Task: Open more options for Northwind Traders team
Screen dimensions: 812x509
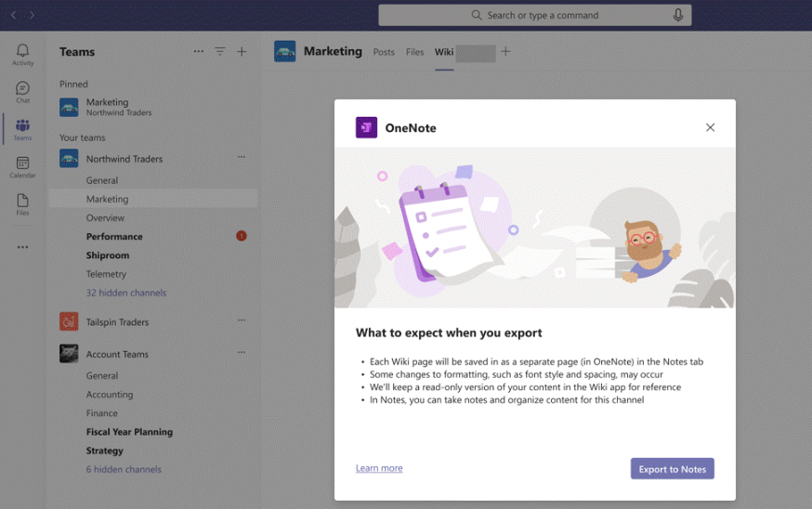Action: pos(242,158)
